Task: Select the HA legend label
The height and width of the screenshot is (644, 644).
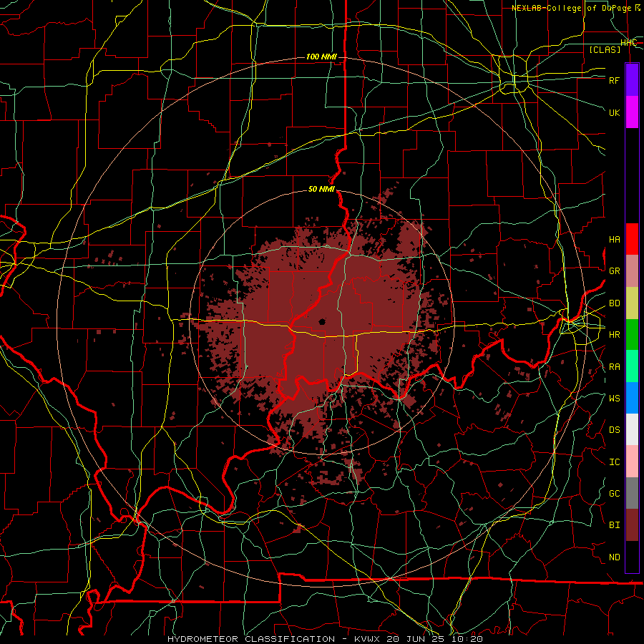Action: [x=615, y=240]
